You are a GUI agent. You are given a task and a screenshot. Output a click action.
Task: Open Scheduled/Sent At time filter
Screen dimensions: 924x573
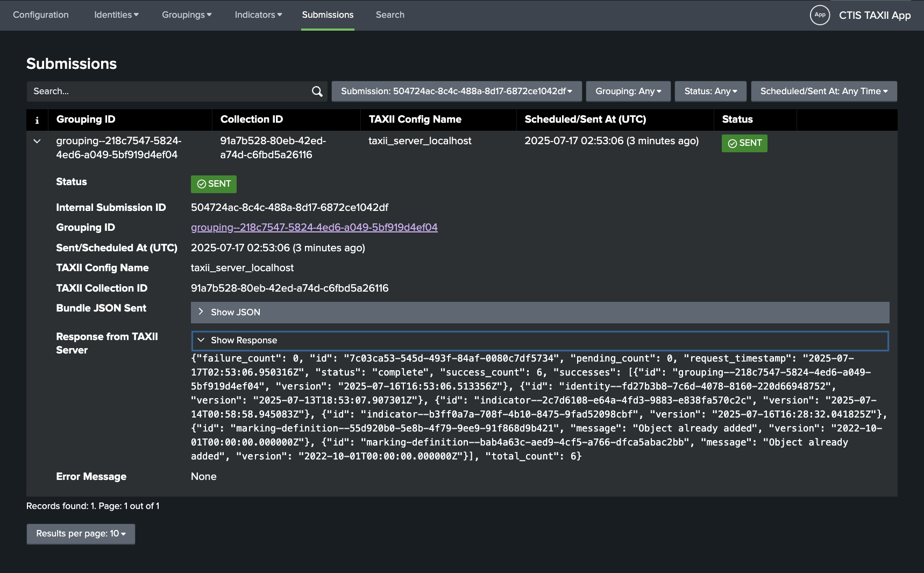point(823,91)
